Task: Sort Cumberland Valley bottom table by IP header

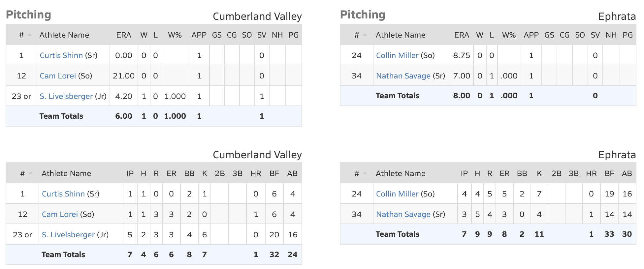Action: click(130, 173)
